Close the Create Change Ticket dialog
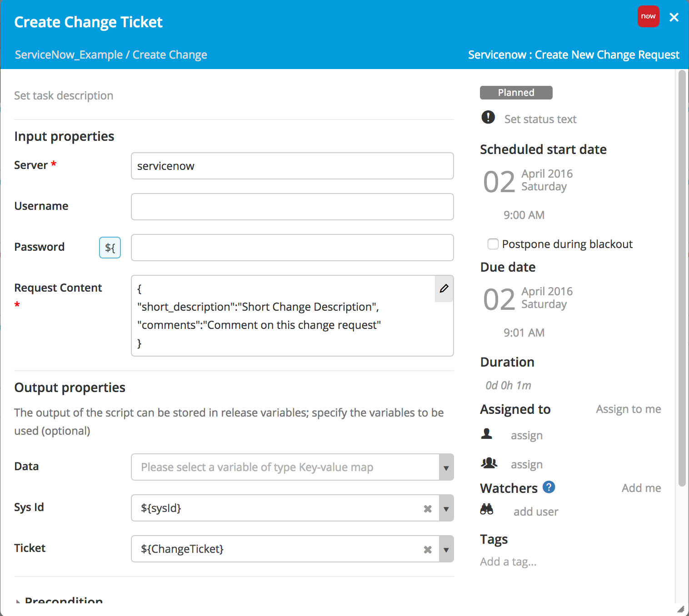 pyautogui.click(x=674, y=17)
